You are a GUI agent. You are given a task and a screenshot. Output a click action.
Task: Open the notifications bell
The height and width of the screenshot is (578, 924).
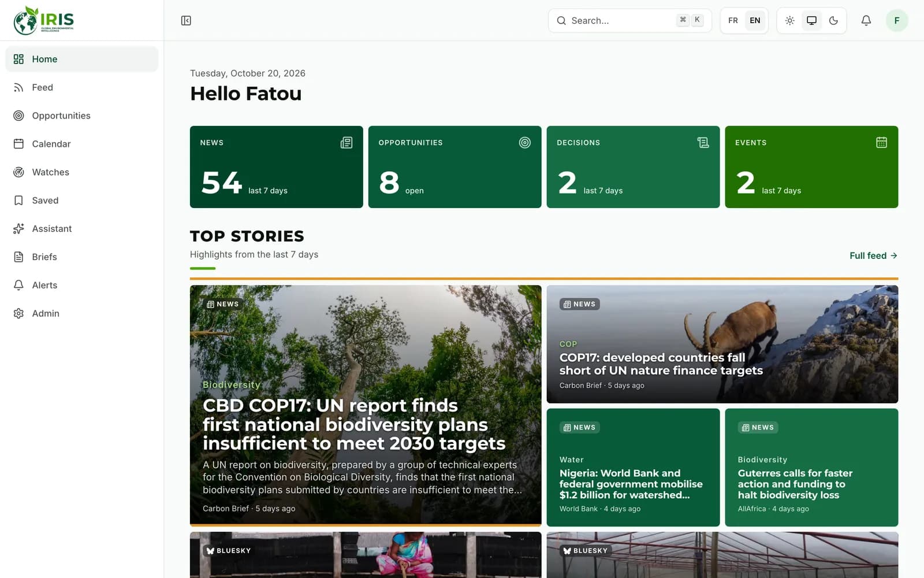tap(866, 21)
